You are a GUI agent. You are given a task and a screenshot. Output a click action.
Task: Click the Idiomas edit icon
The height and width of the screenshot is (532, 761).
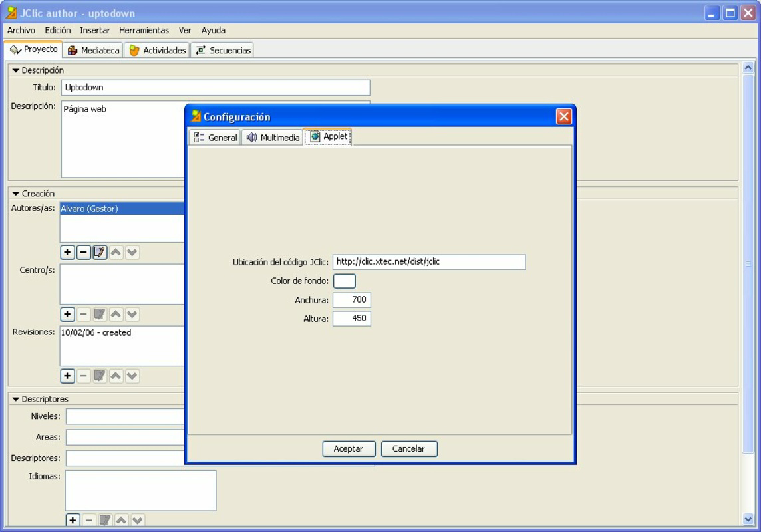pos(105,520)
